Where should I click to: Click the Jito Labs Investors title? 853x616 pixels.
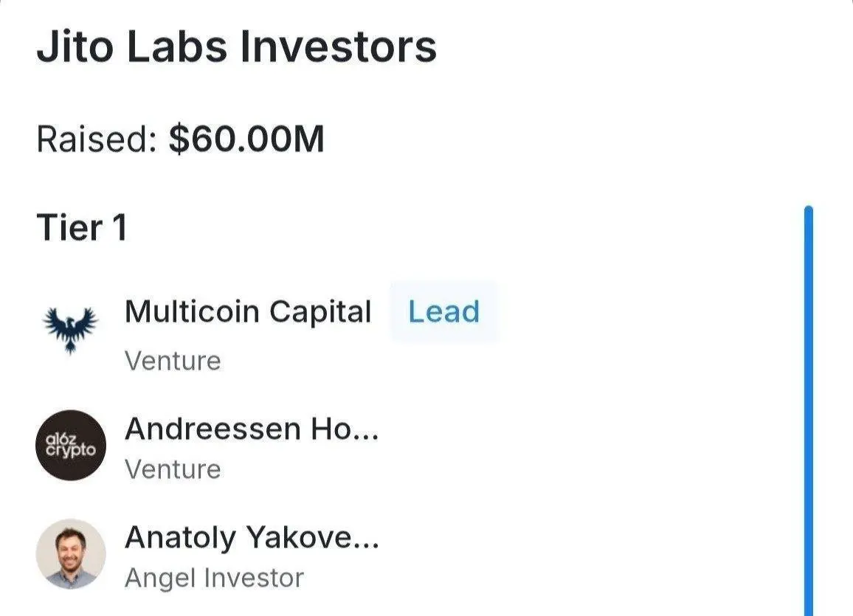coord(237,46)
